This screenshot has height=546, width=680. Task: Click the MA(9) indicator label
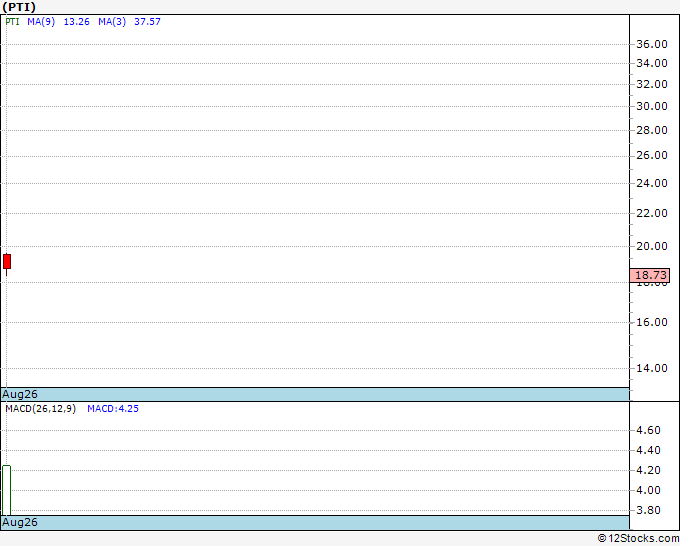click(x=41, y=22)
